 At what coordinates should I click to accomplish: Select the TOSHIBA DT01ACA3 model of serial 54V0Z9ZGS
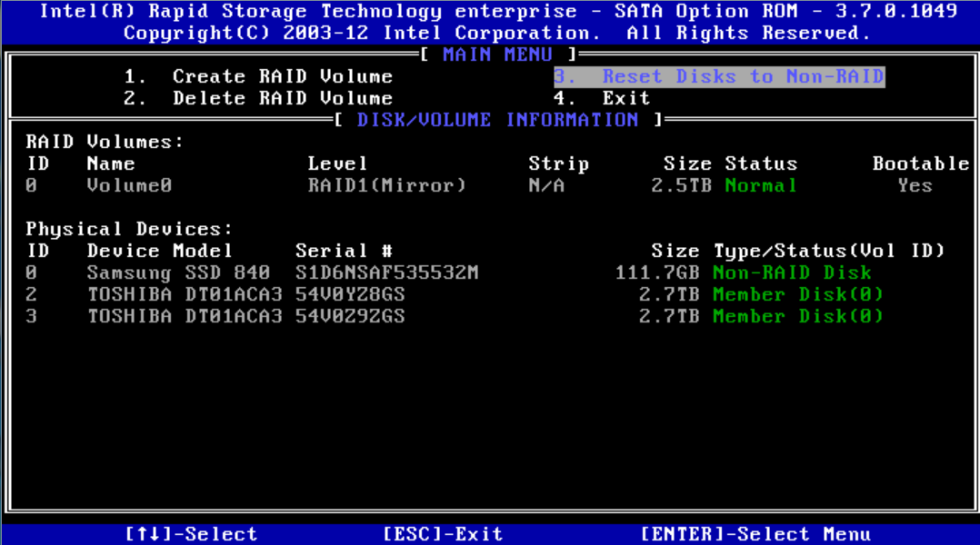(x=185, y=316)
